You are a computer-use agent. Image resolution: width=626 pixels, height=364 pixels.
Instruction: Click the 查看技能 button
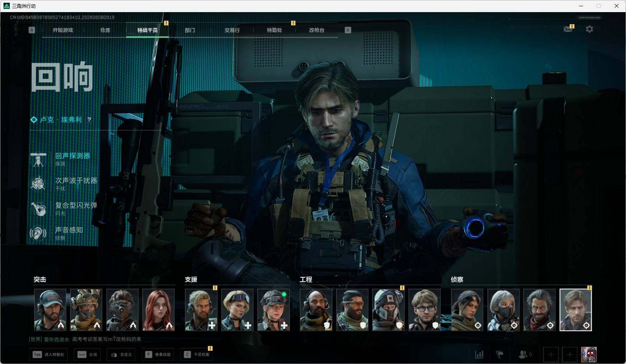tap(158, 355)
